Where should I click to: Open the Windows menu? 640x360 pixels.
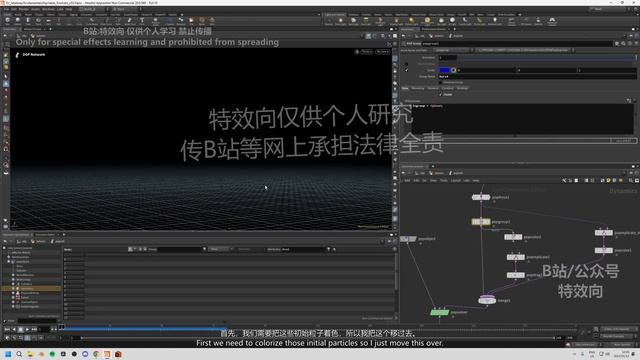click(48, 9)
